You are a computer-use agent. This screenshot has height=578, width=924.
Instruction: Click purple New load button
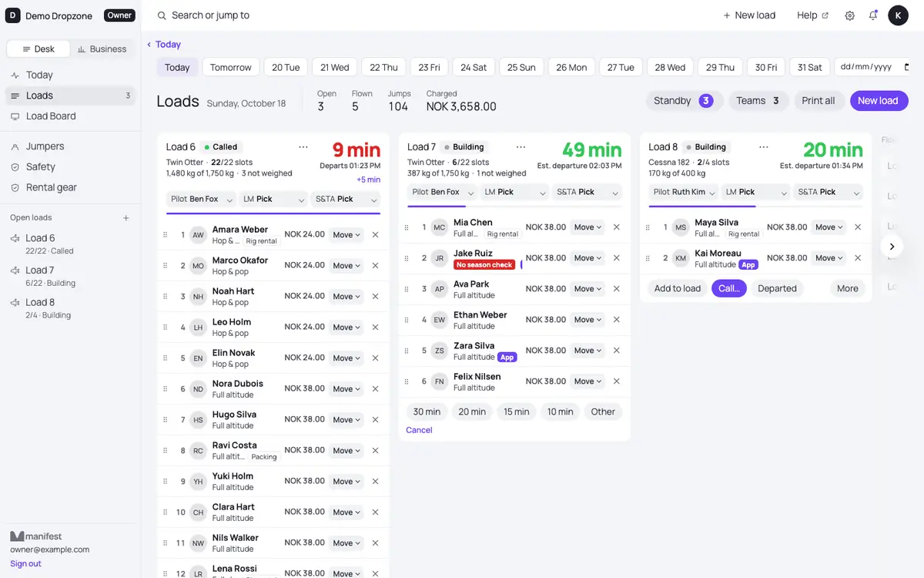(878, 101)
